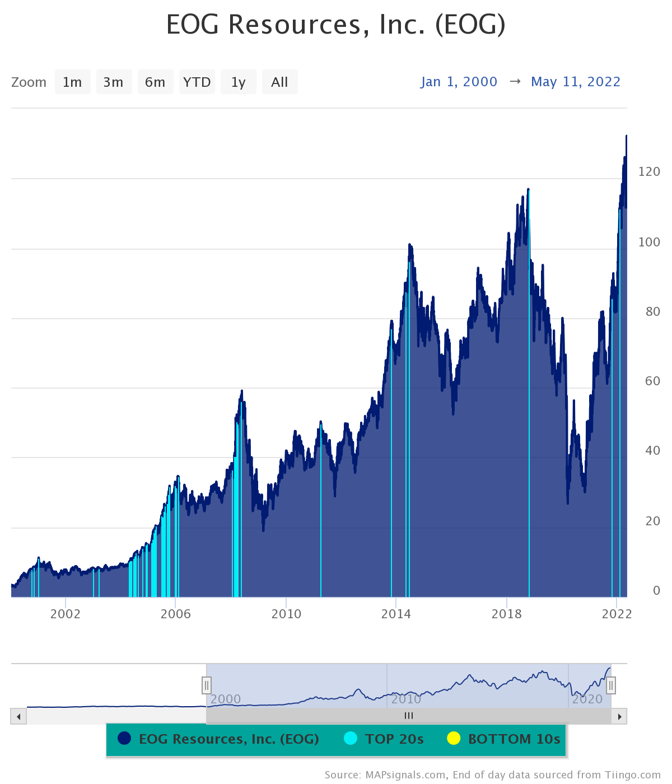Image resolution: width=672 pixels, height=784 pixels.
Task: Click the 2010 x-axis label
Action: pyautogui.click(x=286, y=614)
